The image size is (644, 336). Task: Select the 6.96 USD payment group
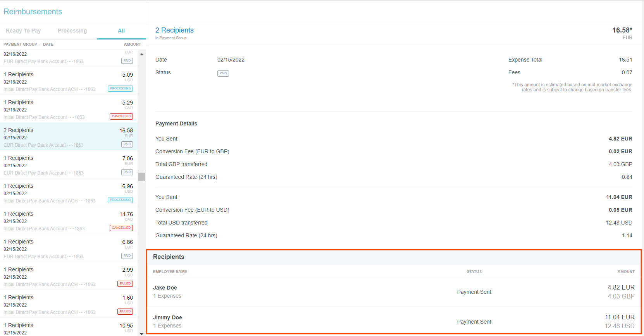(68, 192)
